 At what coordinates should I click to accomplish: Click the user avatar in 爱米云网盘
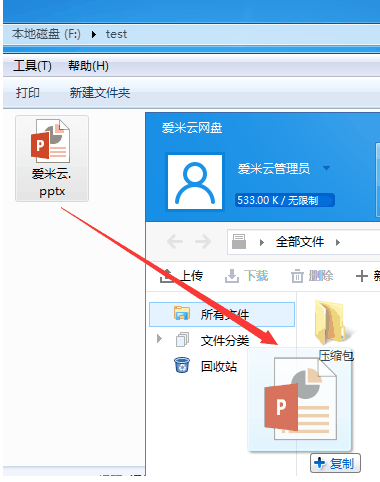pos(195,182)
